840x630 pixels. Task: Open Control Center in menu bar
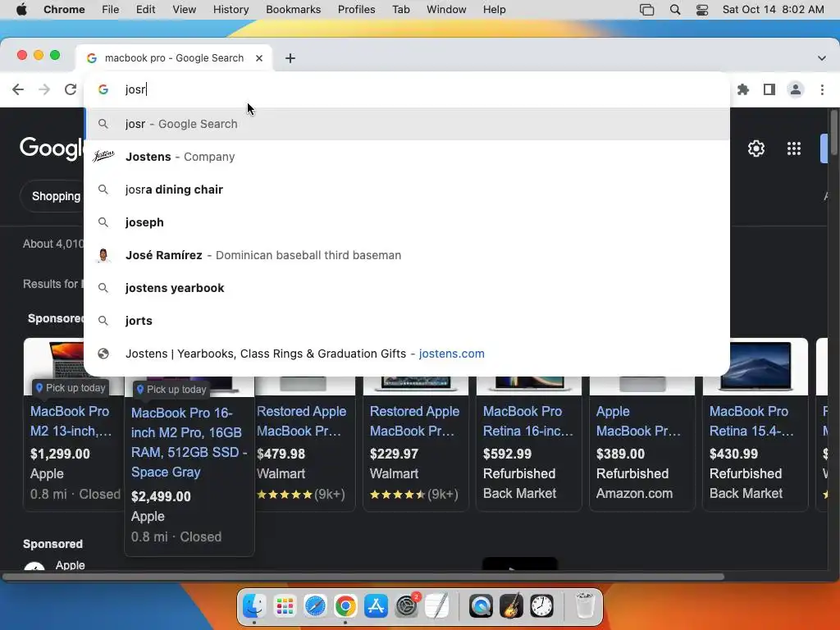[702, 10]
